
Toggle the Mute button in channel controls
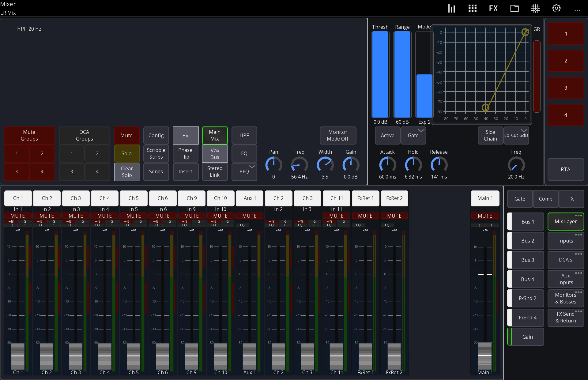click(x=126, y=135)
